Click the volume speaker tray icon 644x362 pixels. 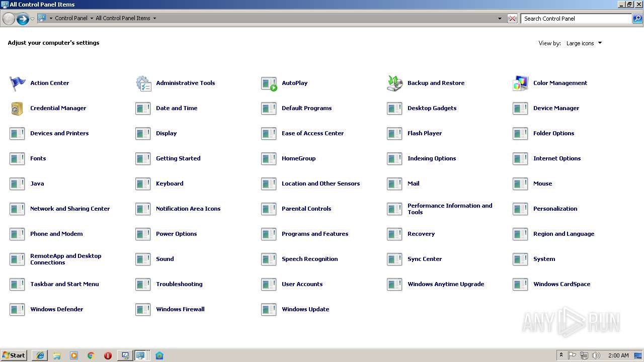[x=596, y=355]
